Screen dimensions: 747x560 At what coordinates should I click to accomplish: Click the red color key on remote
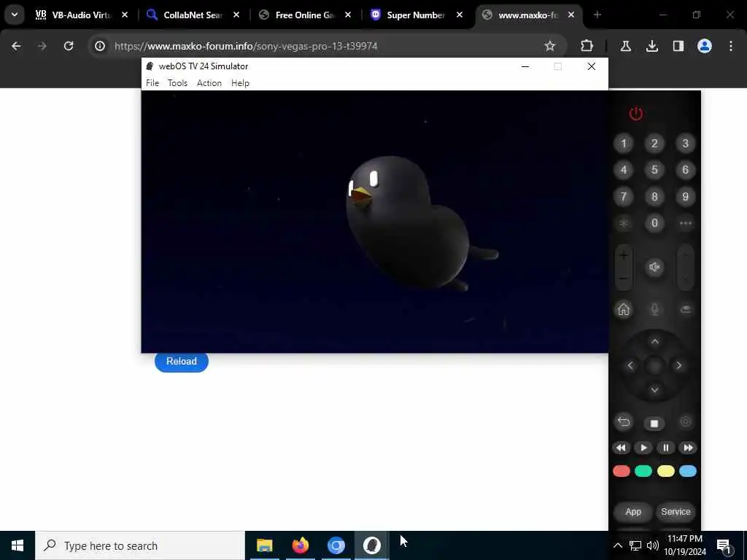pos(622,472)
